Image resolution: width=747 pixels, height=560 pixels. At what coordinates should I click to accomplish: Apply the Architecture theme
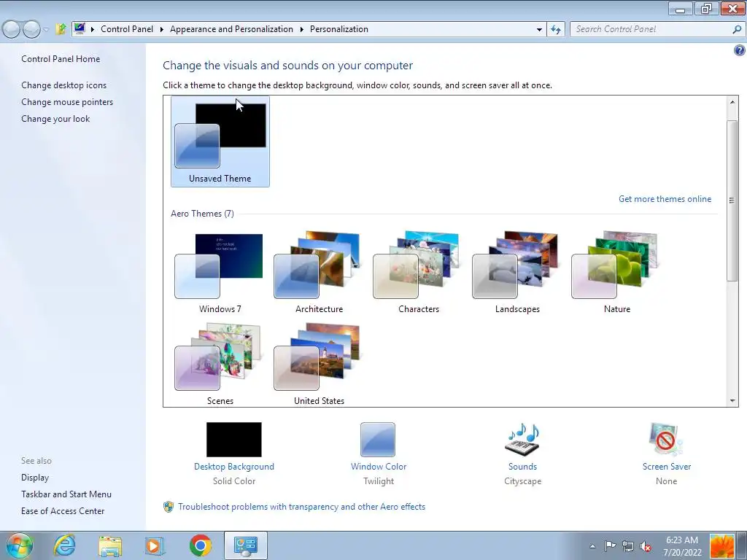pos(319,273)
